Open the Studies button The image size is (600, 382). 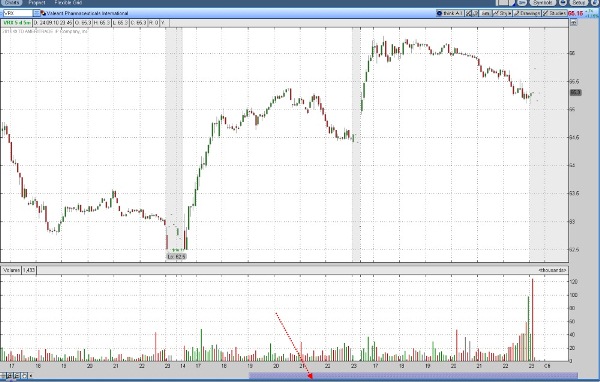(x=554, y=13)
